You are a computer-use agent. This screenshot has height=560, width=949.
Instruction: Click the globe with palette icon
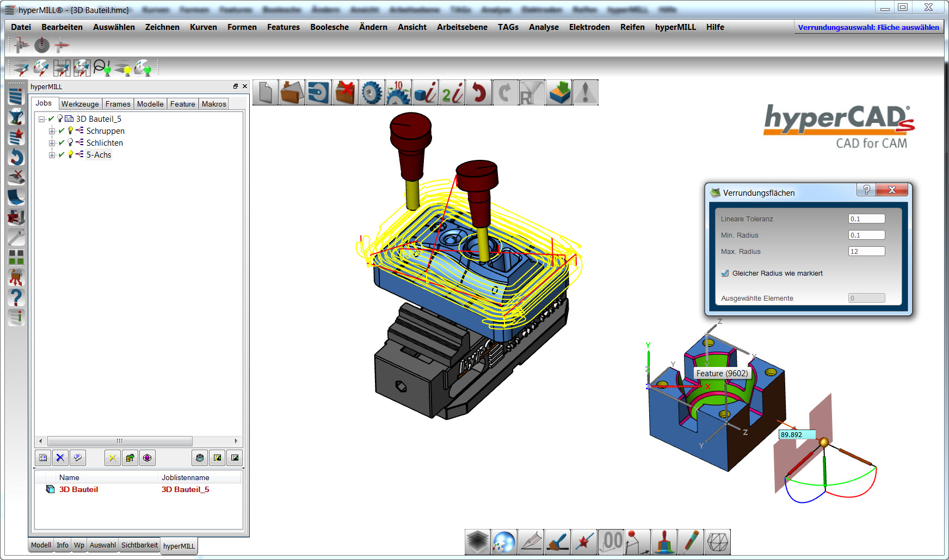504,542
